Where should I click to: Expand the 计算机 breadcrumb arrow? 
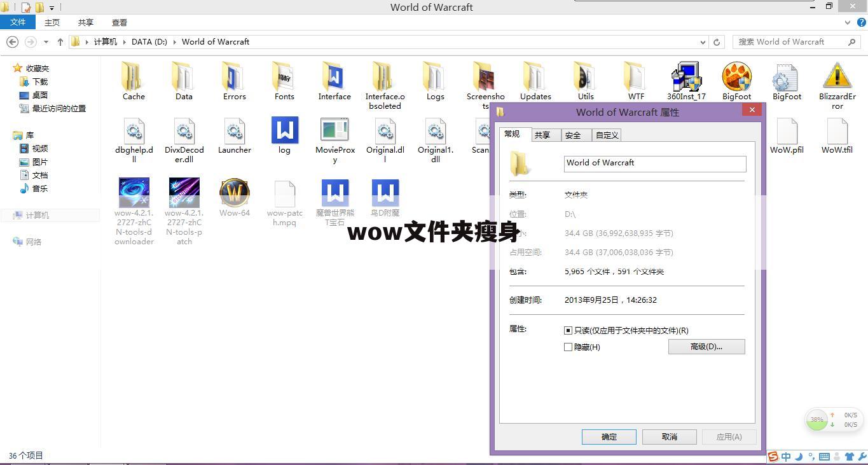click(x=125, y=42)
